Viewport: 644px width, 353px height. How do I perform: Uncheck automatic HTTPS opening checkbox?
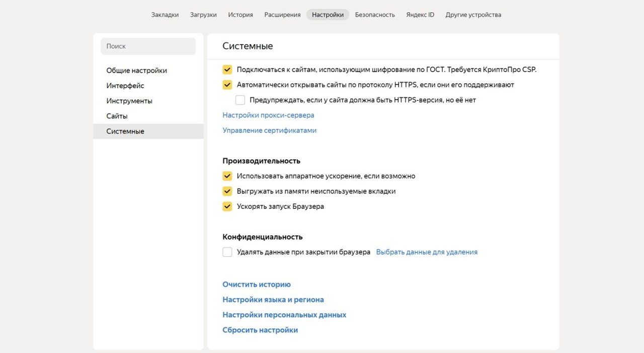click(x=227, y=85)
